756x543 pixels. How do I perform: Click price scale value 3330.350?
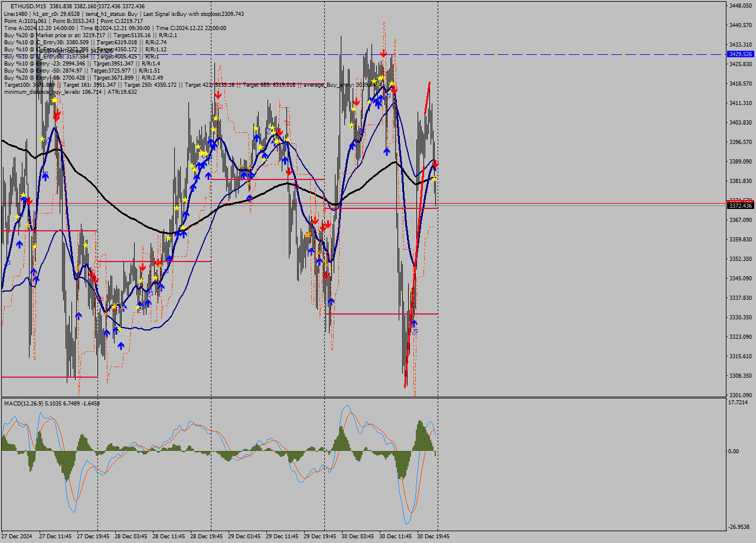click(x=740, y=317)
